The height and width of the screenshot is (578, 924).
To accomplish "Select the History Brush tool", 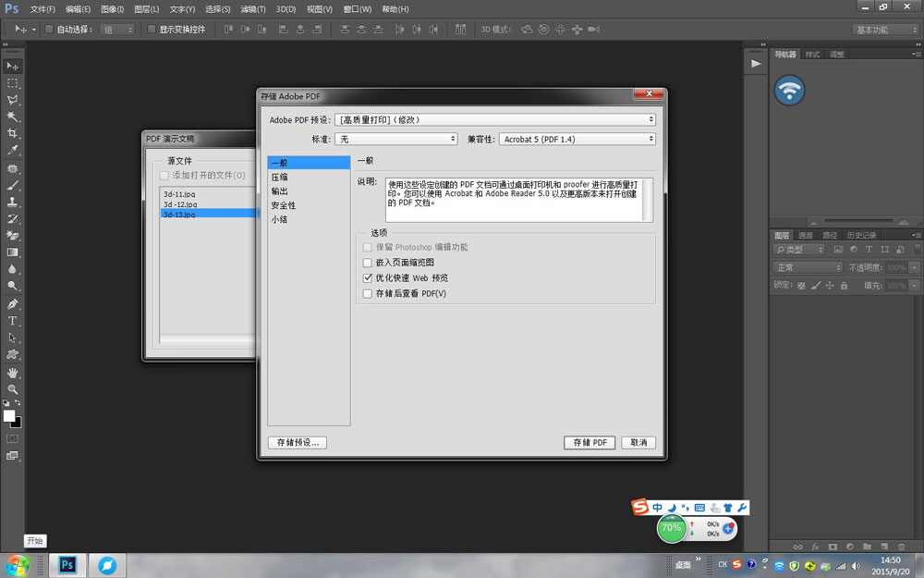I will point(12,219).
